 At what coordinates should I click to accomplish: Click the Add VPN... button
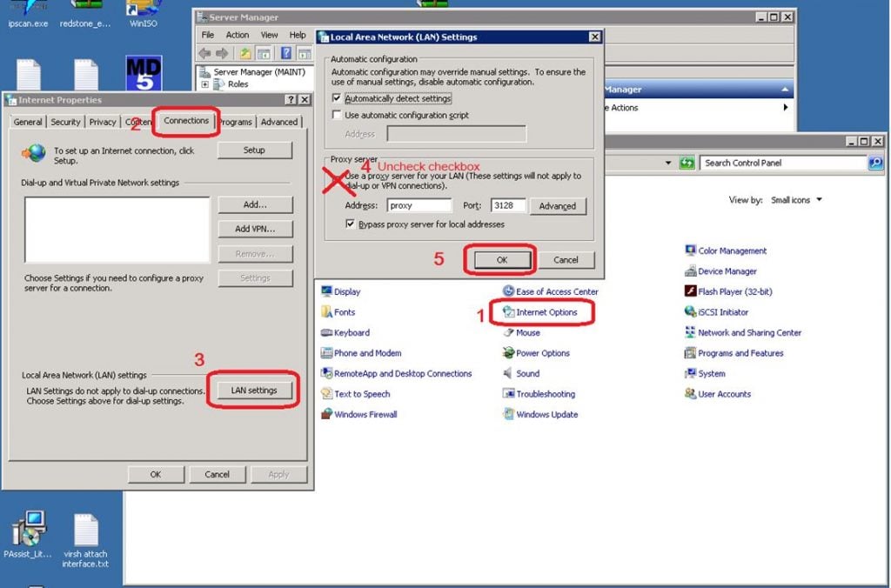[x=255, y=229]
